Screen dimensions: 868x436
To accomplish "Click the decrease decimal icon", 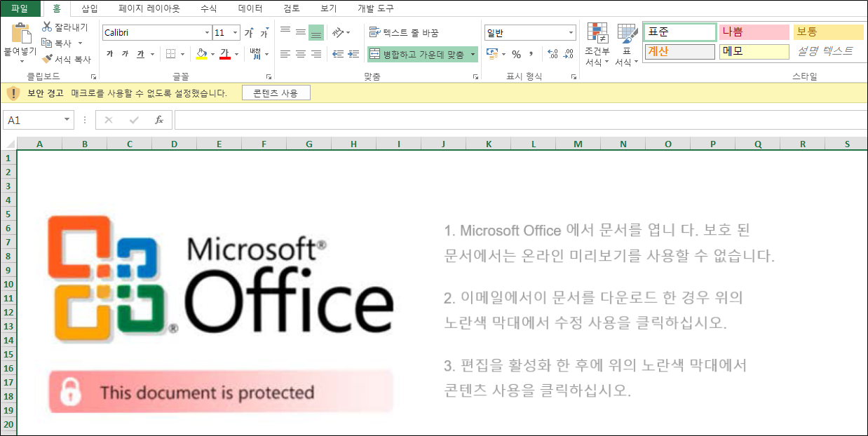I will [568, 54].
